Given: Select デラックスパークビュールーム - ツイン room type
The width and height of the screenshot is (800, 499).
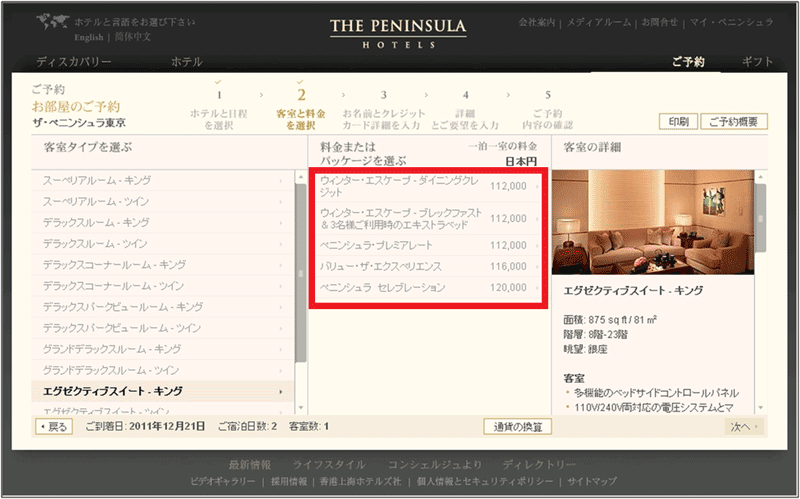Looking at the screenshot, I should coord(163,328).
